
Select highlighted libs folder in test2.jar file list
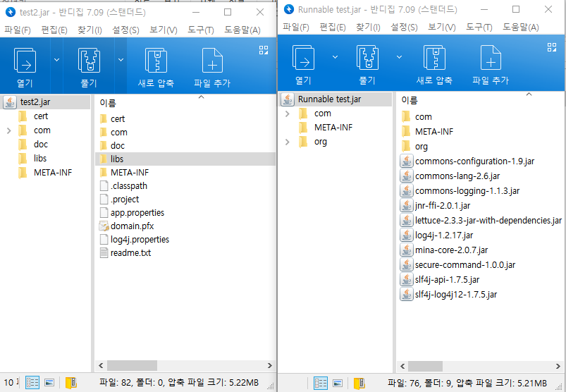pos(185,159)
